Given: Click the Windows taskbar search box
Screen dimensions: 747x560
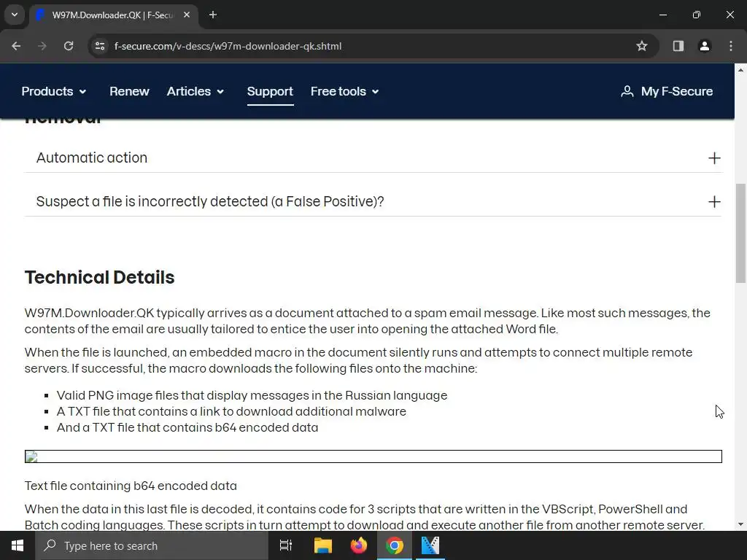Looking at the screenshot, I should (152, 545).
